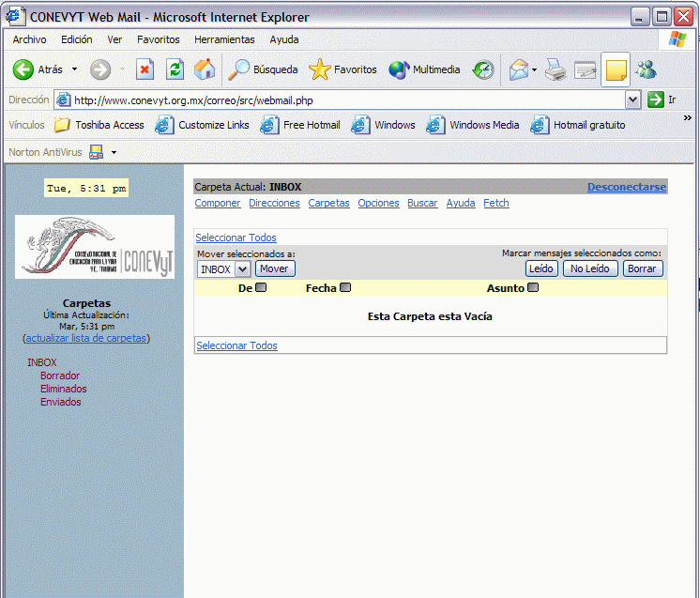Click the address bar URL field

347,100
